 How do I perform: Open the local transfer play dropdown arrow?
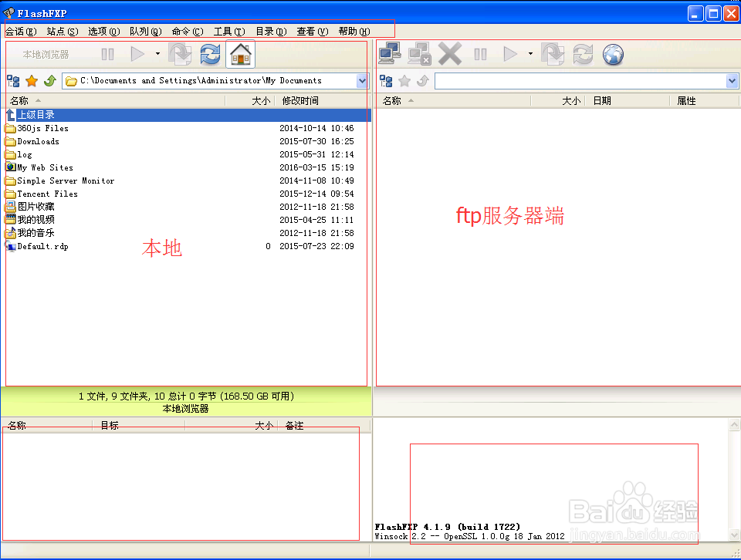157,54
